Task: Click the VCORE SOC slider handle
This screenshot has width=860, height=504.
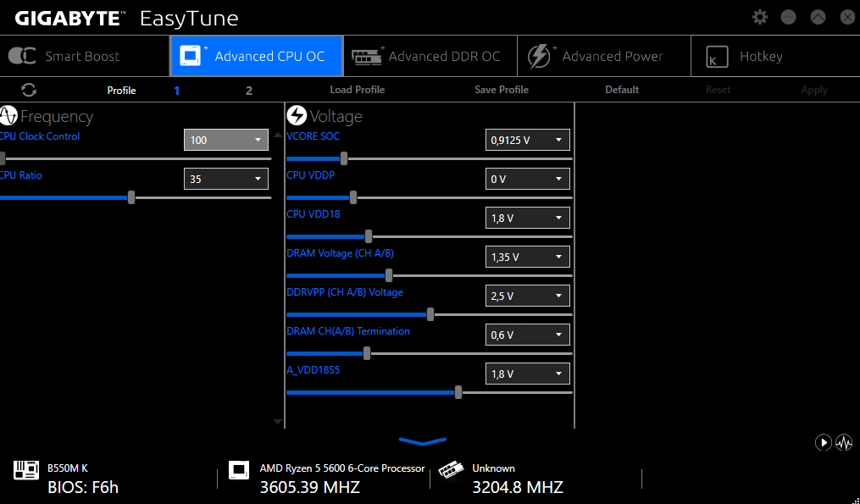Action: tap(344, 159)
